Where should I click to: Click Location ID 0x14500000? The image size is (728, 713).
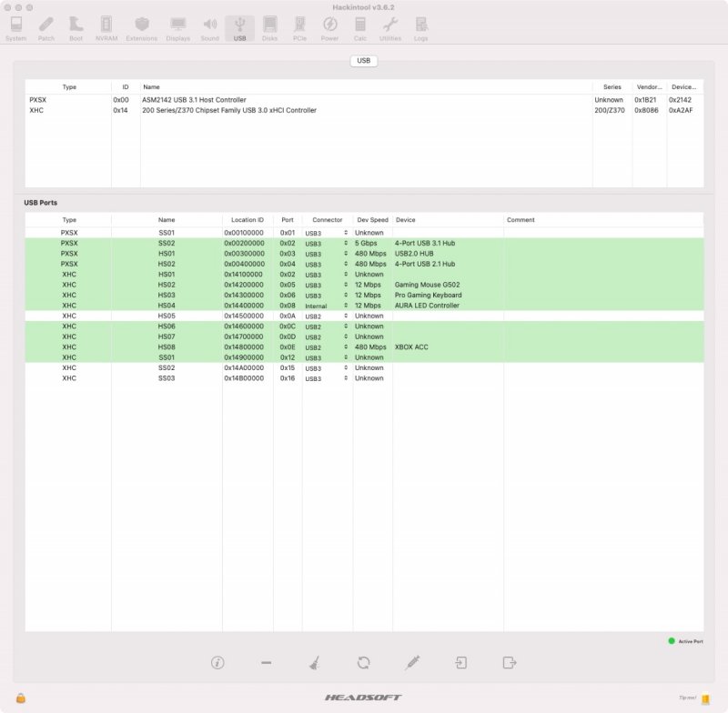244,316
